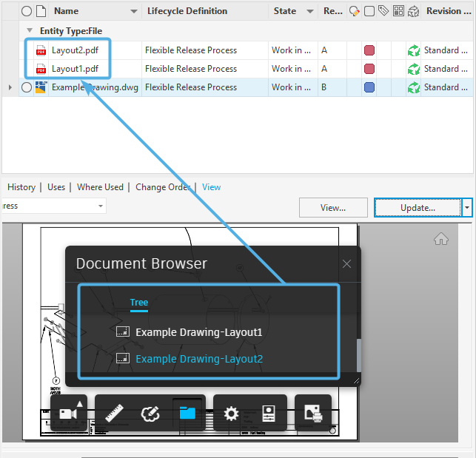Click sheet icon beside Example Drawing-Layout1
476x458 pixels.
pyautogui.click(x=123, y=331)
